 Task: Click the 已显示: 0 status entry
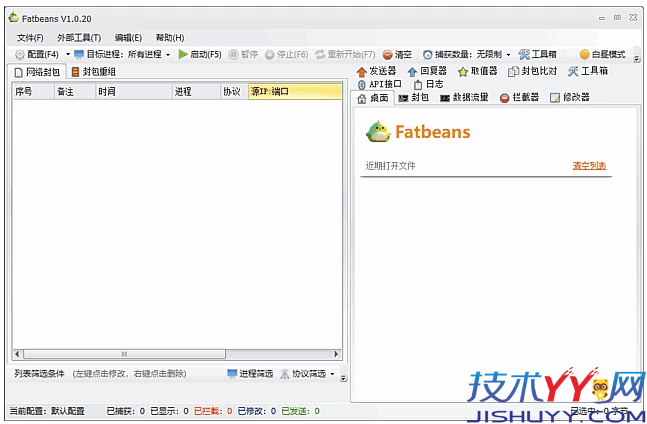170,411
